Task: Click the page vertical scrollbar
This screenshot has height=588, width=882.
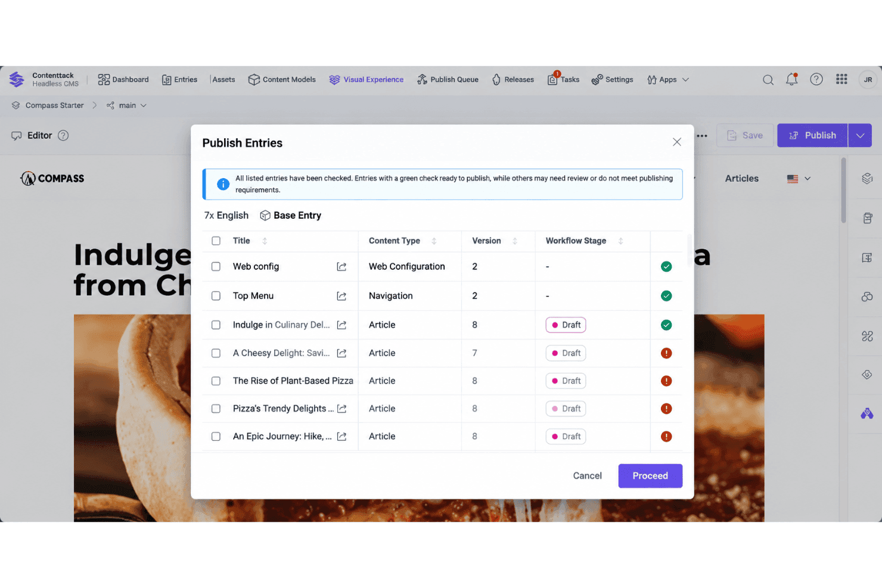Action: point(843,191)
